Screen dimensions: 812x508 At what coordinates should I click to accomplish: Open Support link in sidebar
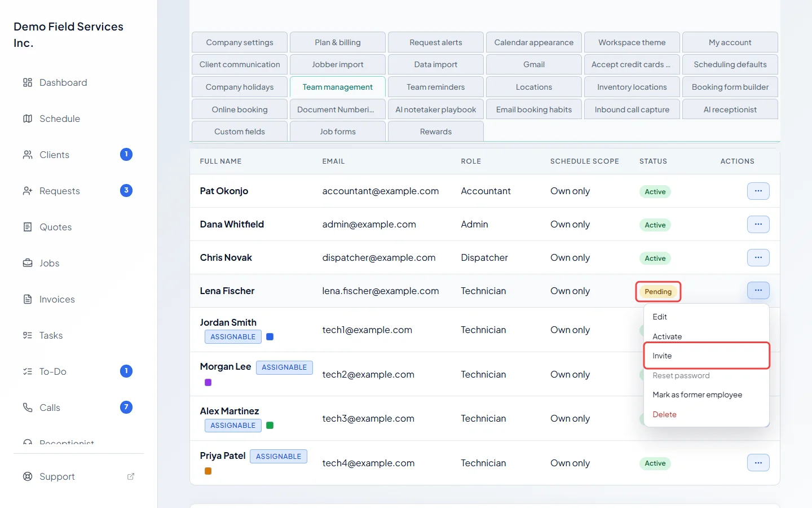click(x=78, y=476)
